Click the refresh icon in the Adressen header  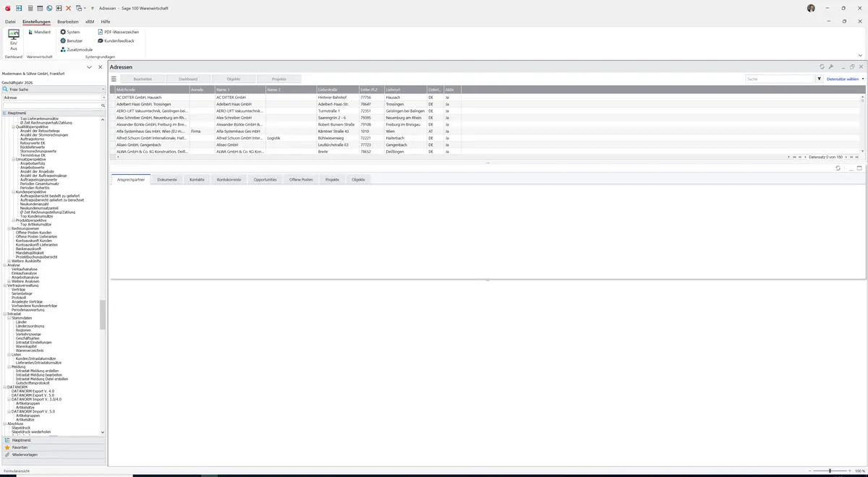point(822,66)
